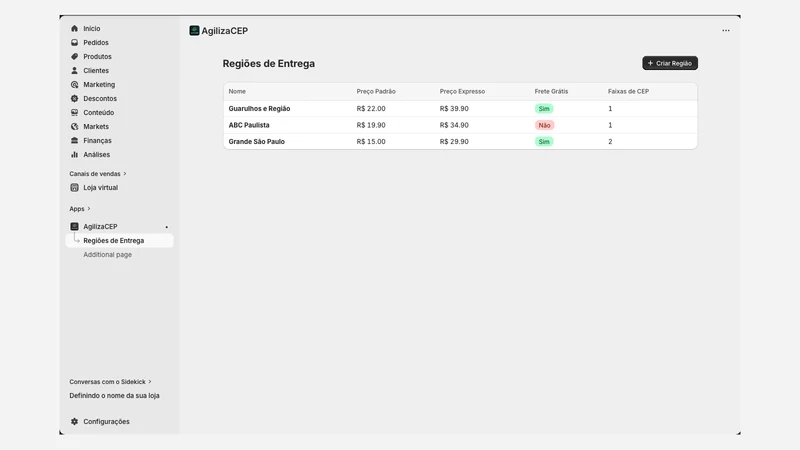
Task: Click the AgilizaCEP logo in header
Action: 194,31
